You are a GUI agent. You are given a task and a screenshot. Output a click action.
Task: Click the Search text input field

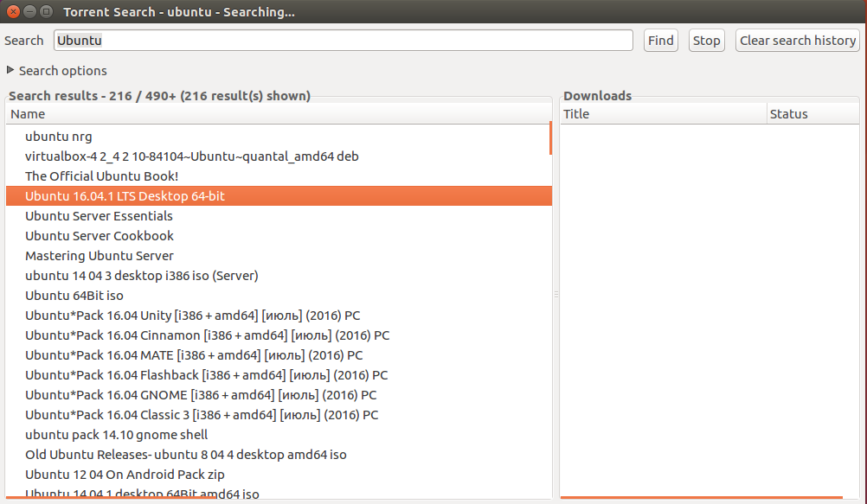coord(343,41)
